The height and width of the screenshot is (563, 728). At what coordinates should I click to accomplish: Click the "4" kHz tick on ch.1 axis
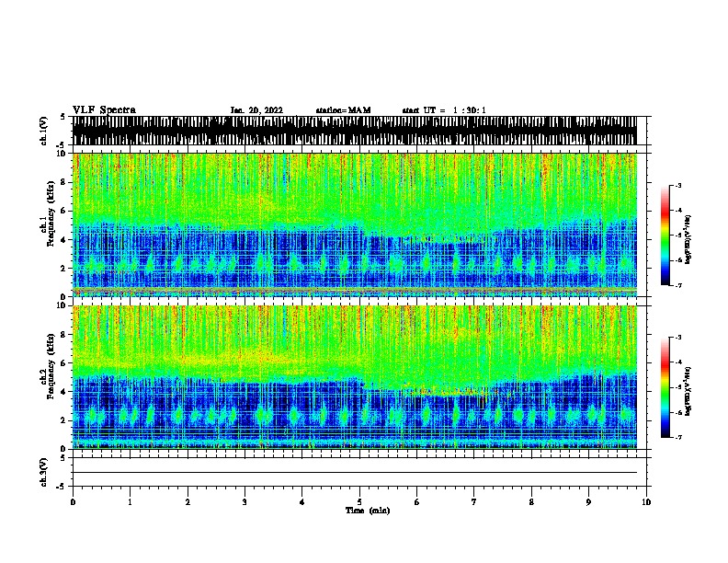(x=63, y=240)
